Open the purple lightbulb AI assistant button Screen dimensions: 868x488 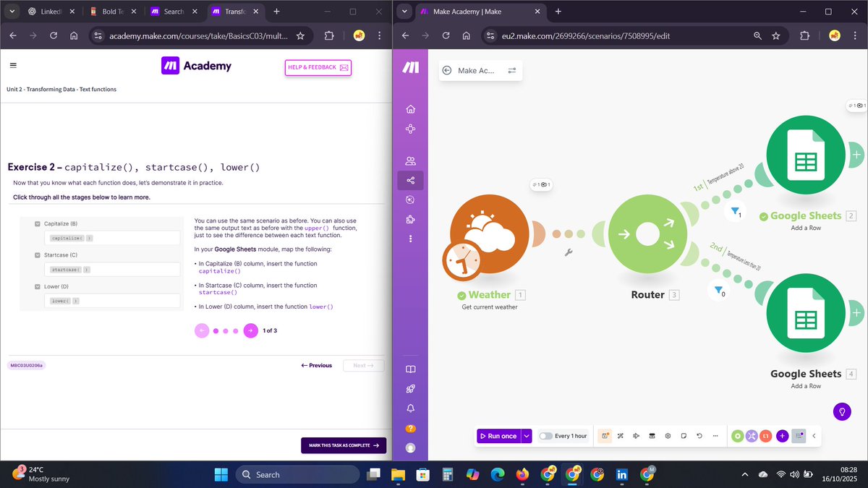841,412
